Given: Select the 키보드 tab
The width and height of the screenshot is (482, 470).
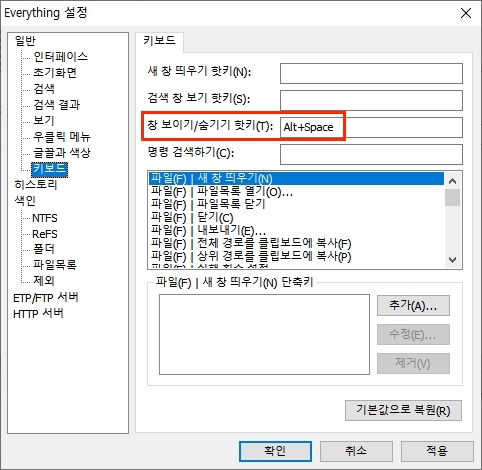Looking at the screenshot, I should click(x=159, y=41).
